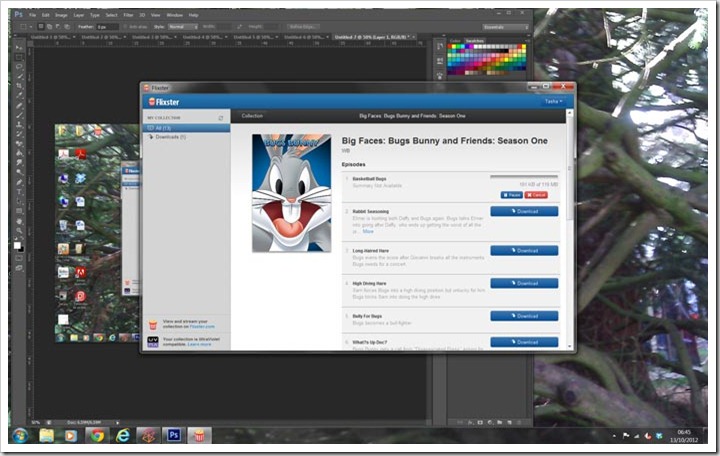
Task: Click More link under Rabbit Seasoning summary
Action: 368,231
